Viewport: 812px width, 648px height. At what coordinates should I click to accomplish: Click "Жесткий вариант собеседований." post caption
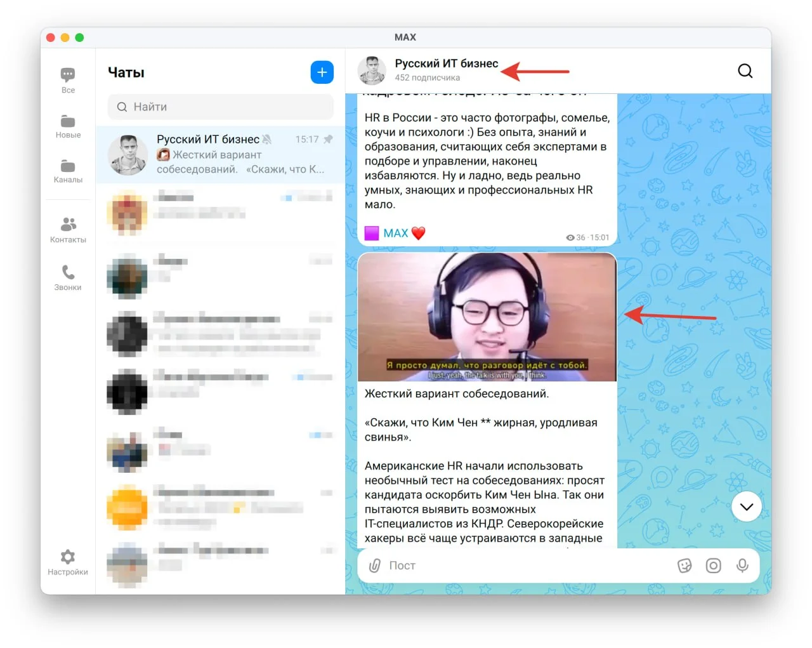point(457,393)
